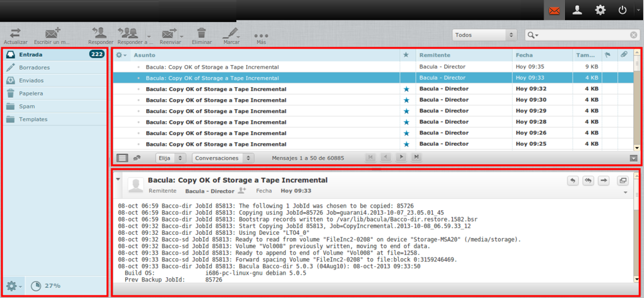Select the Entrada inbox folder
Viewport: 644px width, 298px height.
click(54, 54)
